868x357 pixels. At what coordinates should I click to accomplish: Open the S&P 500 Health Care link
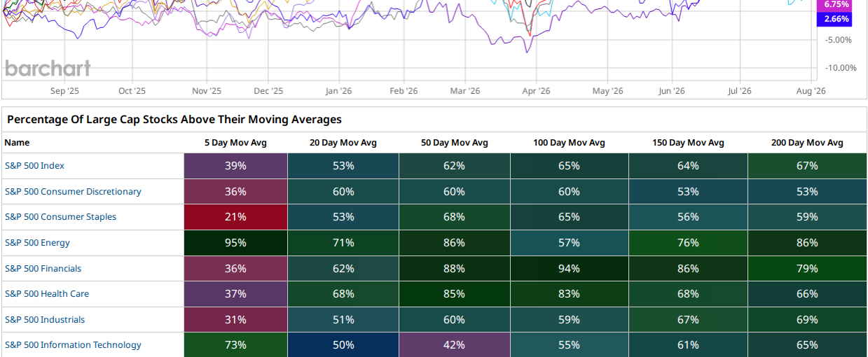pyautogui.click(x=47, y=294)
